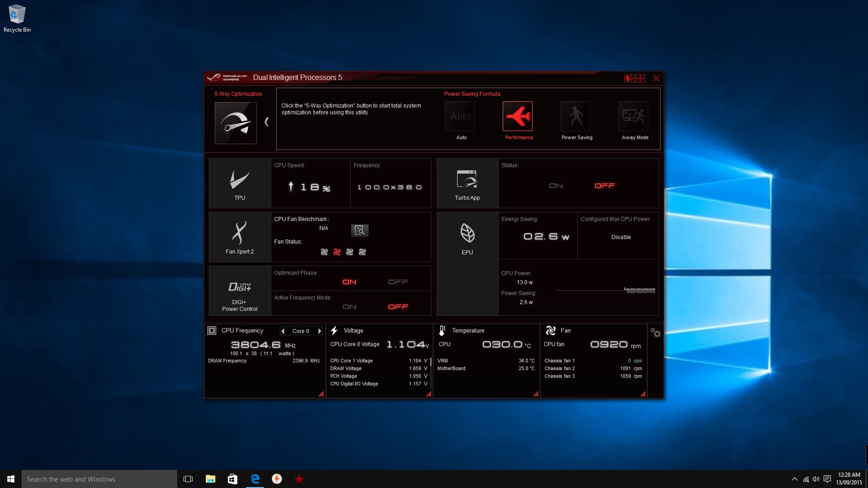
Task: Open the Windows Start menu
Action: 11,479
